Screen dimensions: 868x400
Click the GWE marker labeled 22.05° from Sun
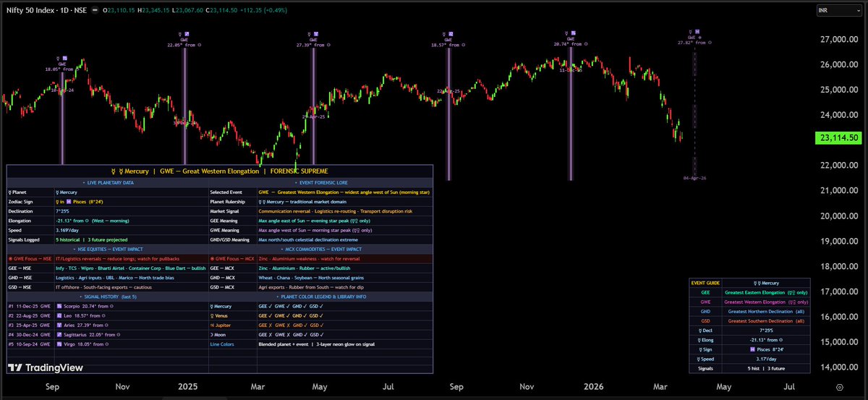(x=184, y=40)
